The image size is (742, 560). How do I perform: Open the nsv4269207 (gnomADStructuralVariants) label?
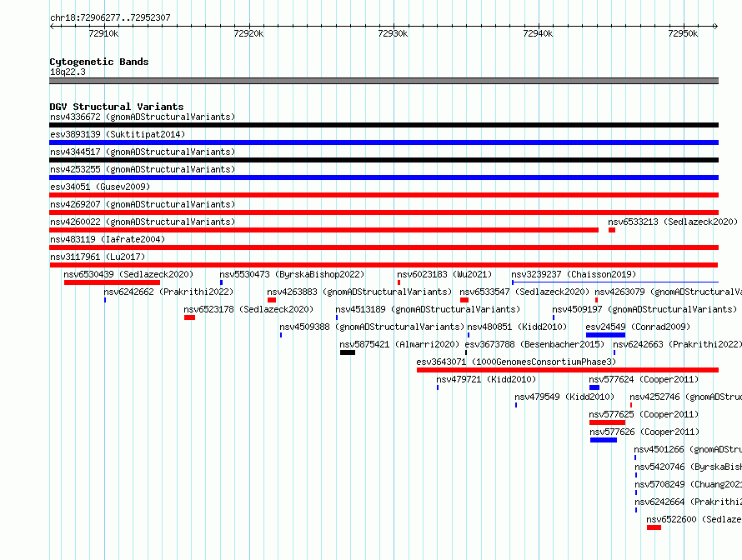click(x=143, y=204)
